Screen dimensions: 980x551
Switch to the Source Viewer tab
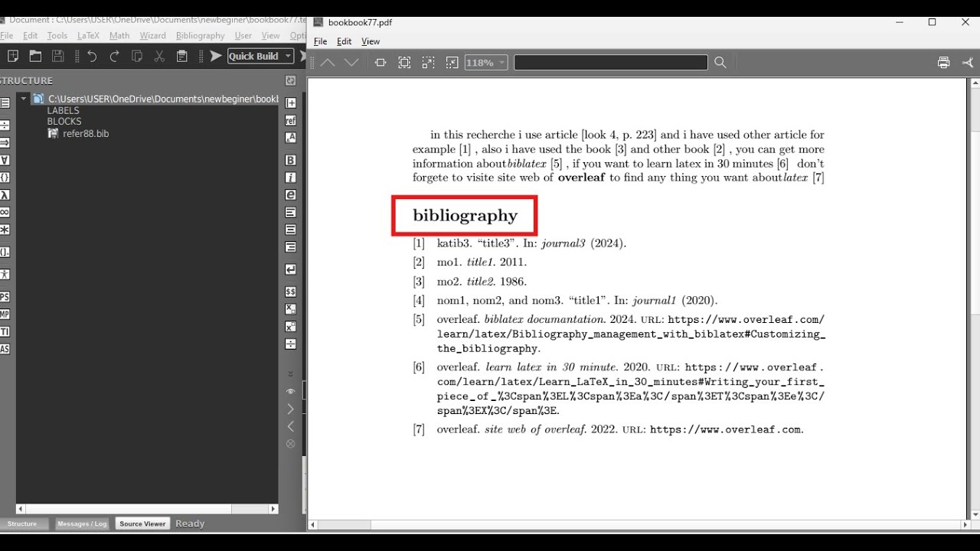point(142,523)
